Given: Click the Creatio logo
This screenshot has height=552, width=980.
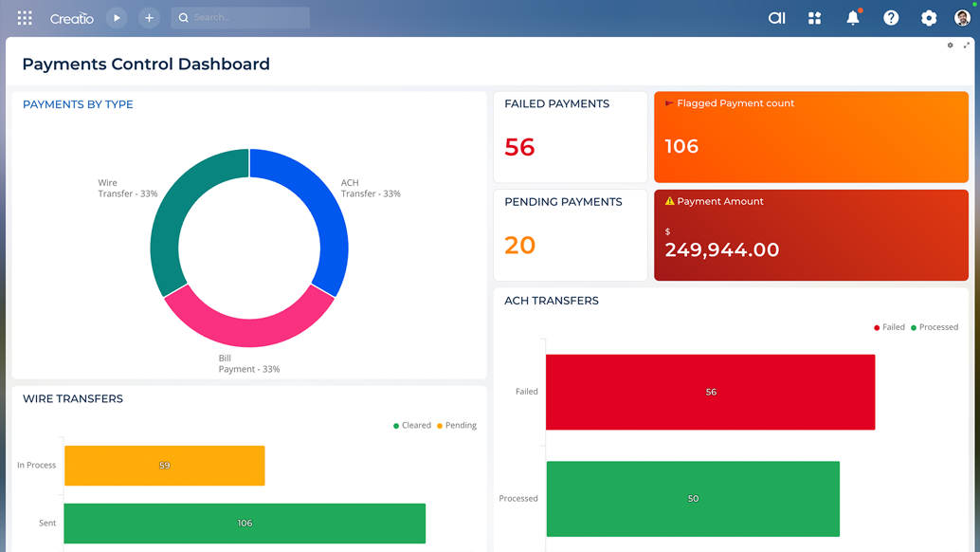Looking at the screenshot, I should pyautogui.click(x=72, y=18).
